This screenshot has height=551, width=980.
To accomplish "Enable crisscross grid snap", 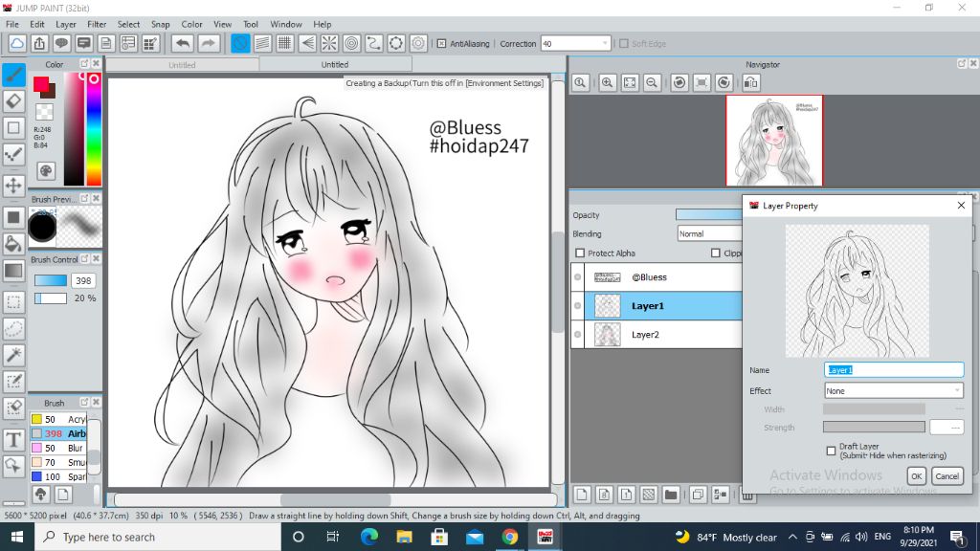I will (x=284, y=43).
